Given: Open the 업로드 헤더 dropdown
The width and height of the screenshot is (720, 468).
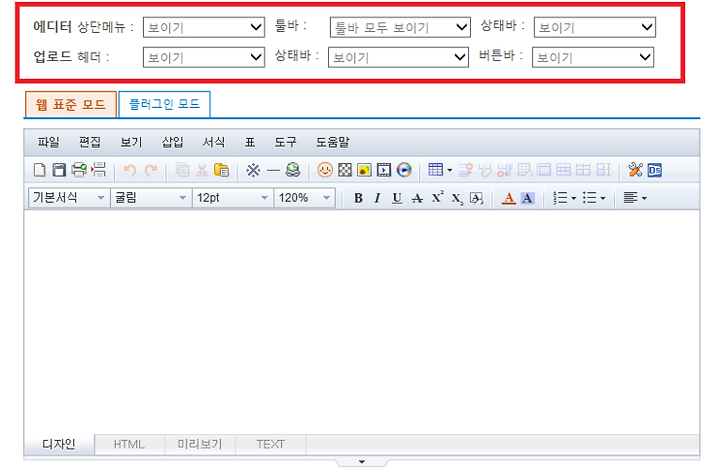Looking at the screenshot, I should (204, 57).
